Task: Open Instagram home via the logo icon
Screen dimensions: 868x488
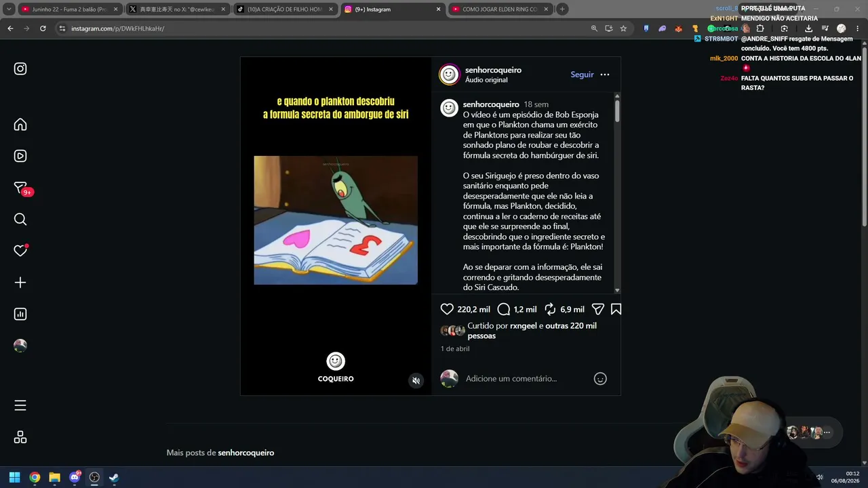Action: pos(20,68)
